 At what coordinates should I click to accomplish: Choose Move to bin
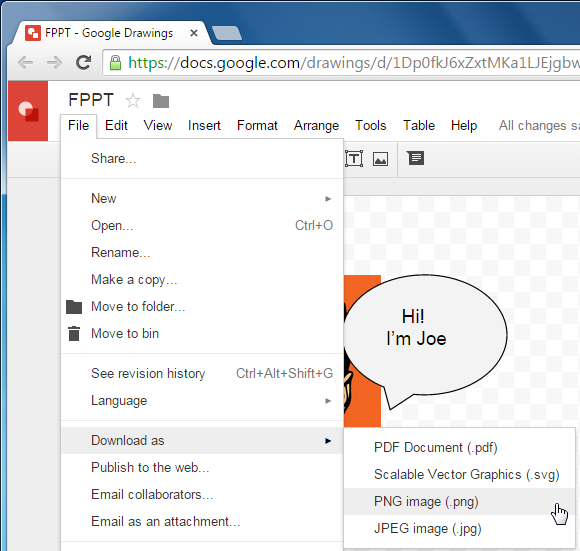202,334
